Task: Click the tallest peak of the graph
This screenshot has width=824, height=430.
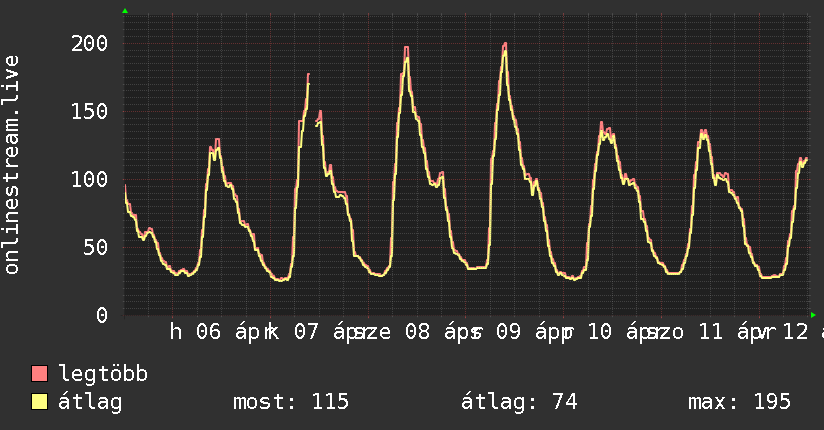Action: point(505,44)
